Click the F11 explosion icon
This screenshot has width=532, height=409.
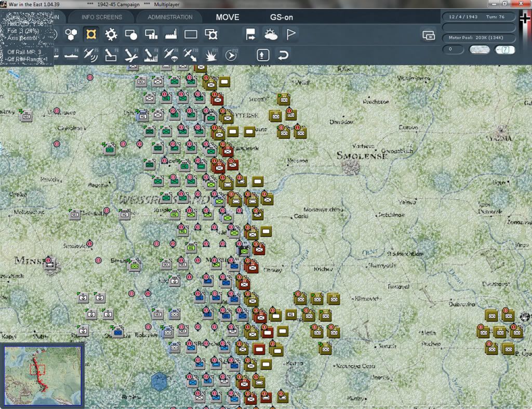click(x=211, y=55)
